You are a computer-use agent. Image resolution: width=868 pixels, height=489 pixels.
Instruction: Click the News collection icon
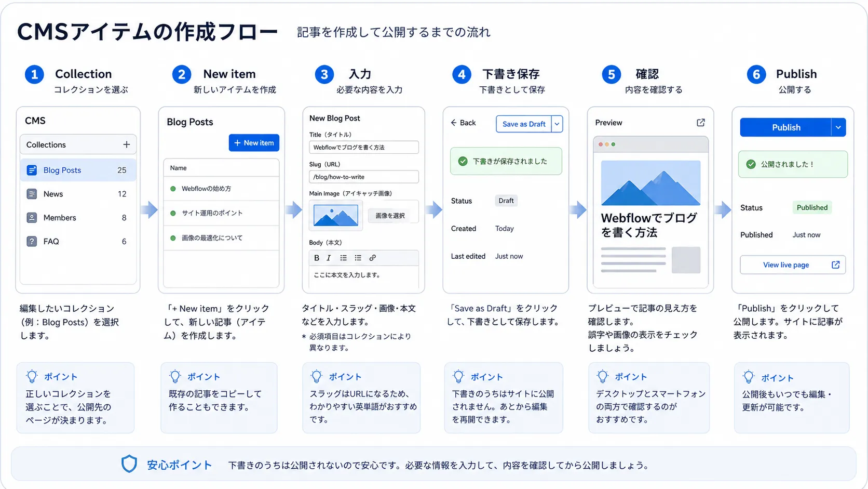(x=32, y=194)
